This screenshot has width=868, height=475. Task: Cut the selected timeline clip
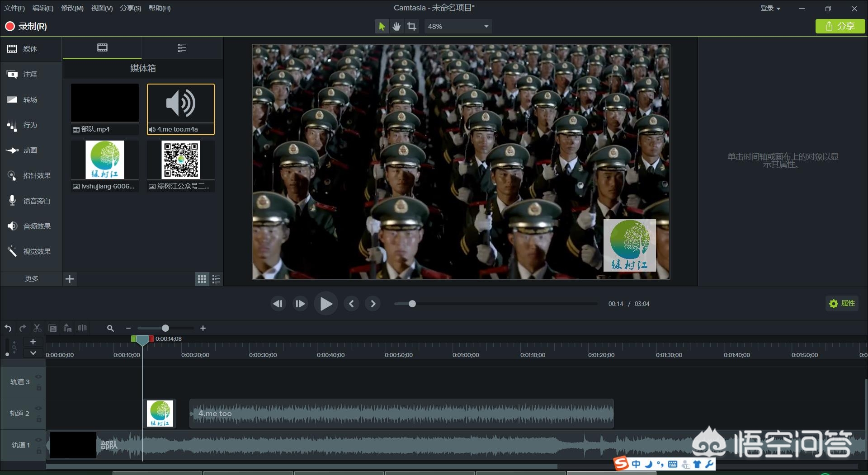point(38,328)
